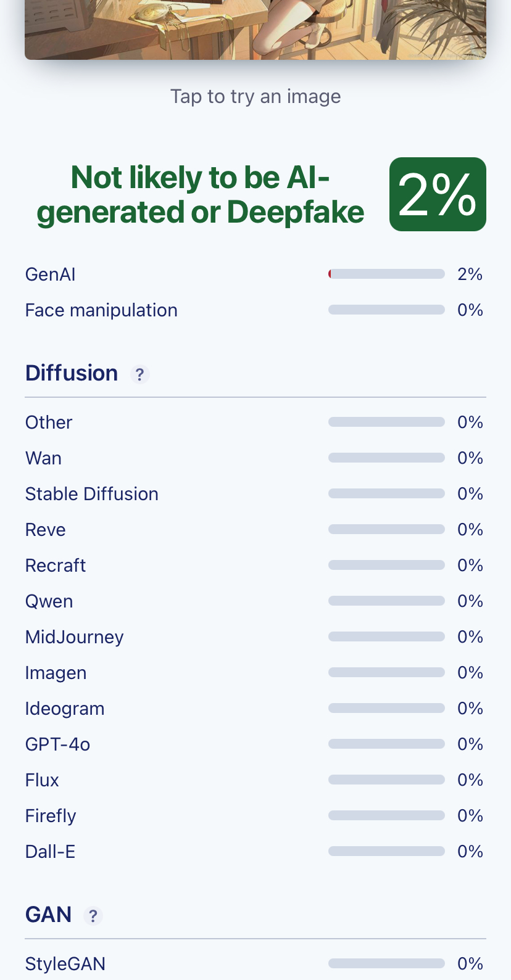Click the Face manipulation progress bar

click(x=386, y=310)
